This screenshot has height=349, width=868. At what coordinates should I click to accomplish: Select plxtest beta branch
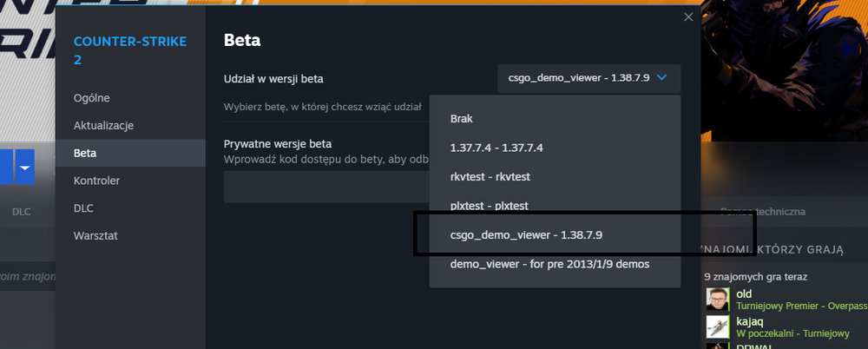[x=555, y=206]
